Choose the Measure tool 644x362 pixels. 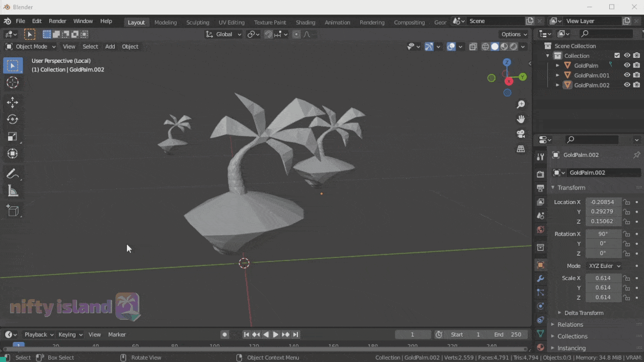(x=13, y=191)
